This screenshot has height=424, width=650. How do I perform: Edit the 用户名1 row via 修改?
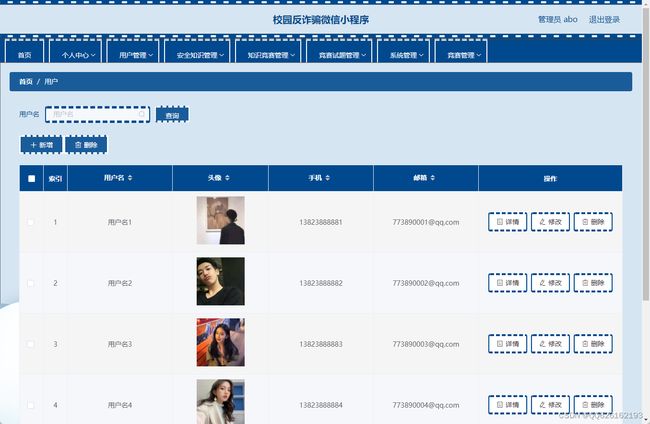pyautogui.click(x=550, y=222)
